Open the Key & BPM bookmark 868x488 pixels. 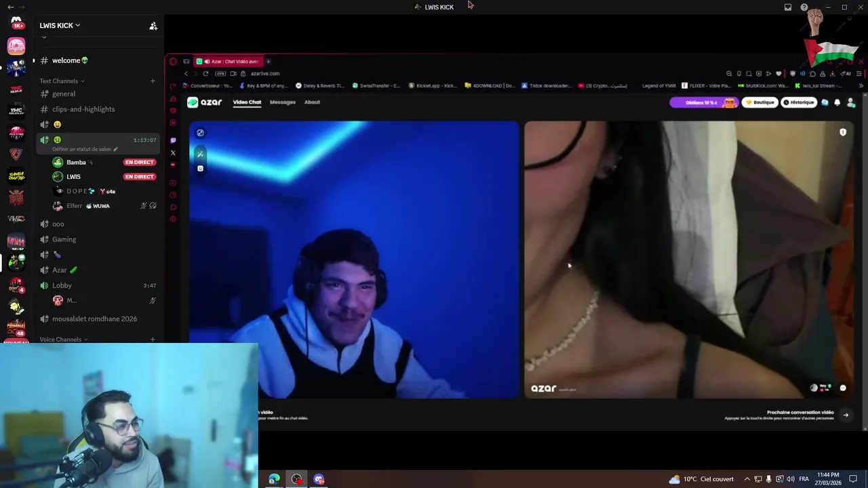pos(263,86)
